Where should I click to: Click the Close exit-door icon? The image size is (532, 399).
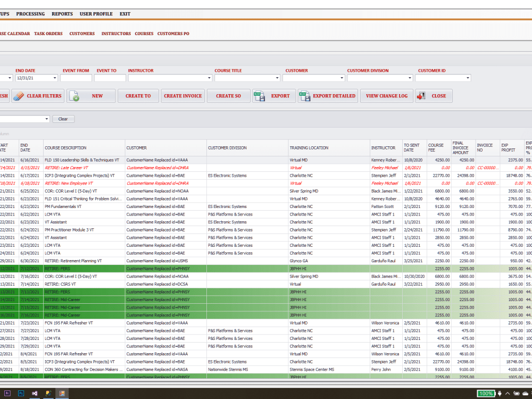coord(421,96)
